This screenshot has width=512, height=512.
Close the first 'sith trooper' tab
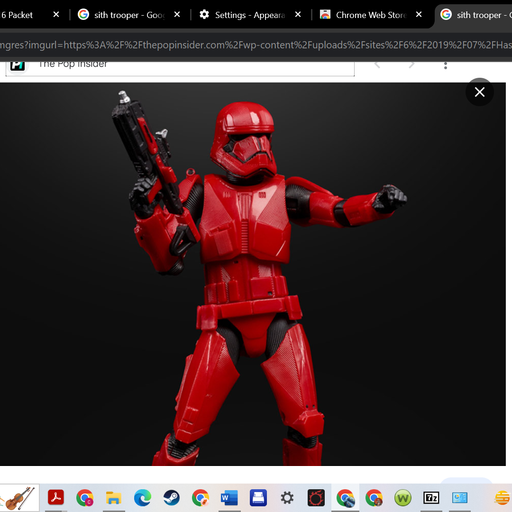(x=177, y=15)
